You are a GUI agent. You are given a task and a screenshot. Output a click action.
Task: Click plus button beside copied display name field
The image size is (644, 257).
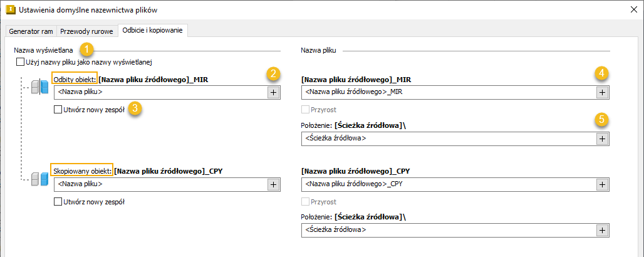pyautogui.click(x=273, y=184)
